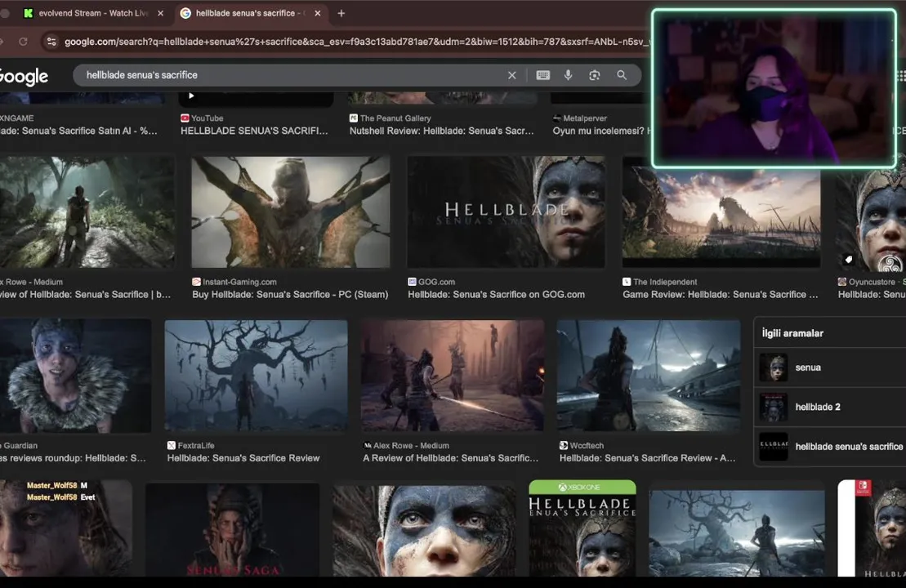Reload the page with refresh icon
The image size is (906, 588).
[23, 42]
